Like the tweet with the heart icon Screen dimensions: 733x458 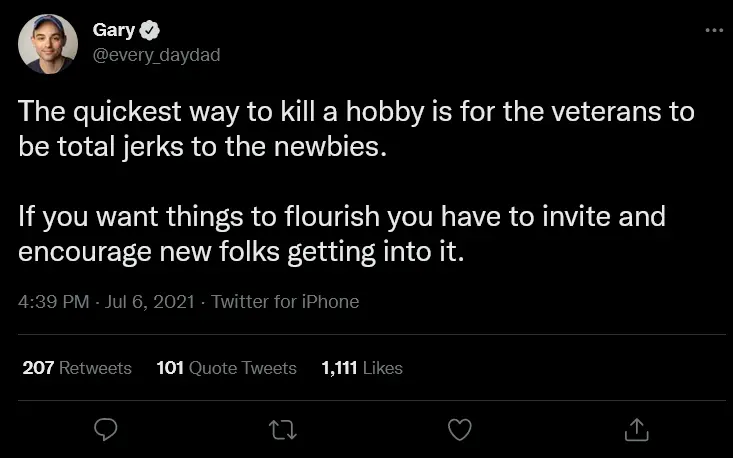coord(459,429)
